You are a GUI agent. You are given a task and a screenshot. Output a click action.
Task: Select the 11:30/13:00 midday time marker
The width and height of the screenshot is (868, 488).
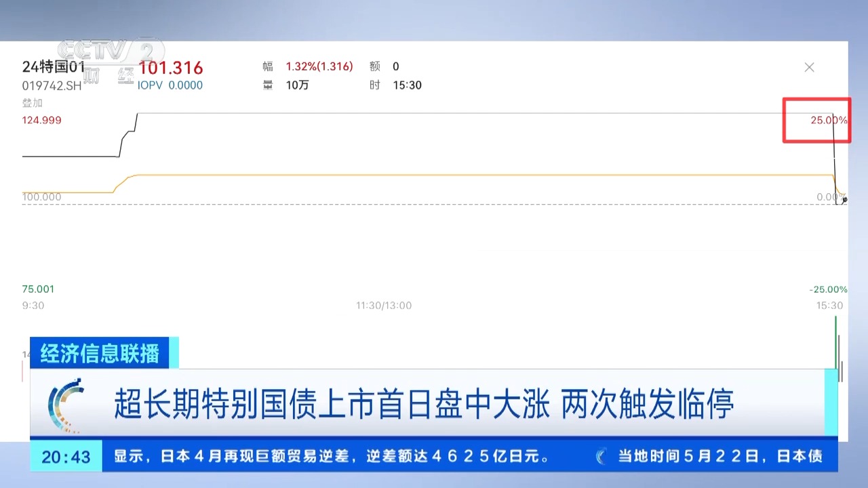(x=384, y=306)
